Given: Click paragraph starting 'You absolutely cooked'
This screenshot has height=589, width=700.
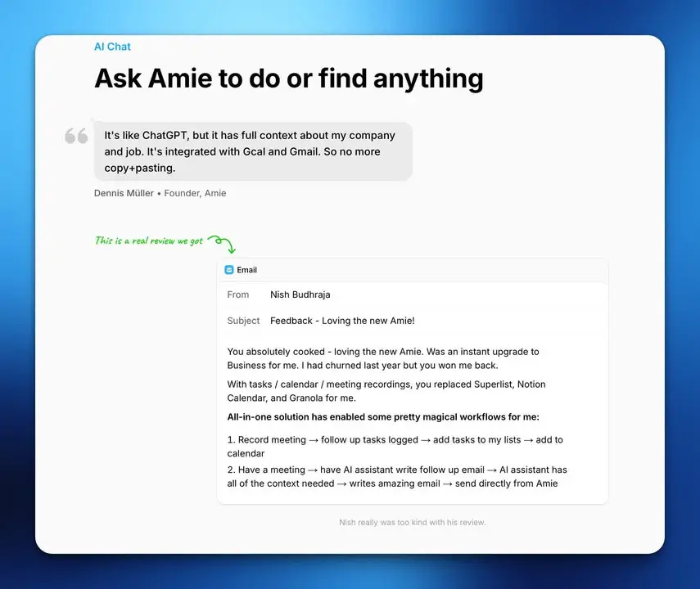Looking at the screenshot, I should 383,358.
